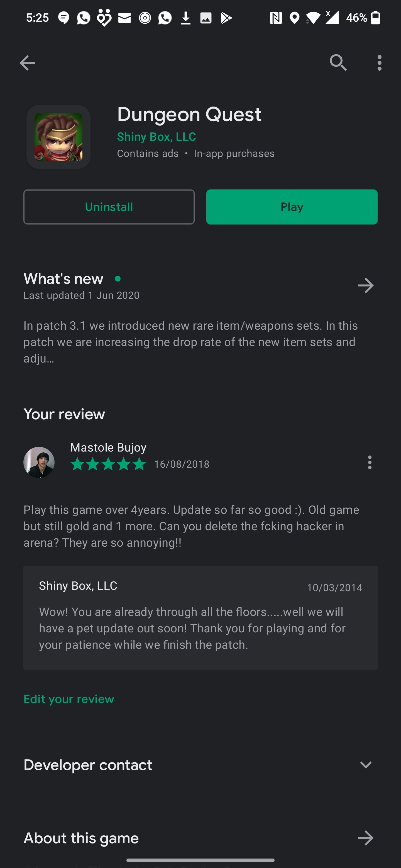Open About this game arrow
This screenshot has height=868, width=401.
[366, 838]
